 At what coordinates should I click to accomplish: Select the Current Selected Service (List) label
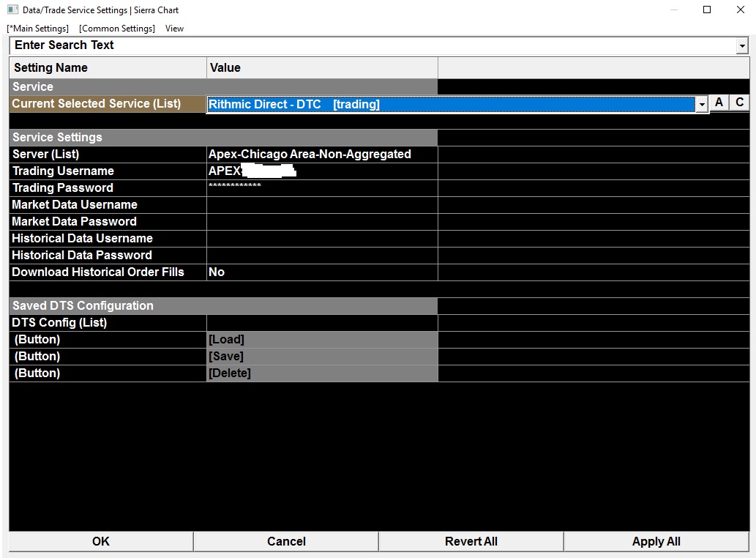point(108,104)
